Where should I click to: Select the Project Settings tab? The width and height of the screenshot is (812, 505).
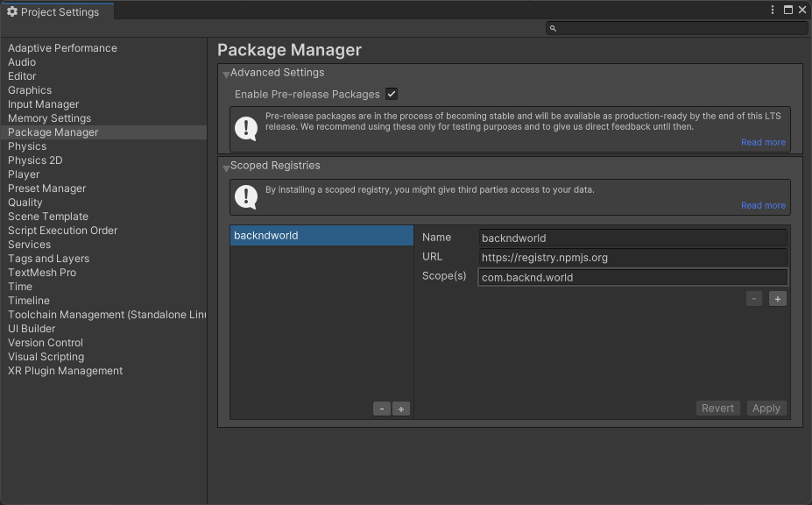coord(57,11)
